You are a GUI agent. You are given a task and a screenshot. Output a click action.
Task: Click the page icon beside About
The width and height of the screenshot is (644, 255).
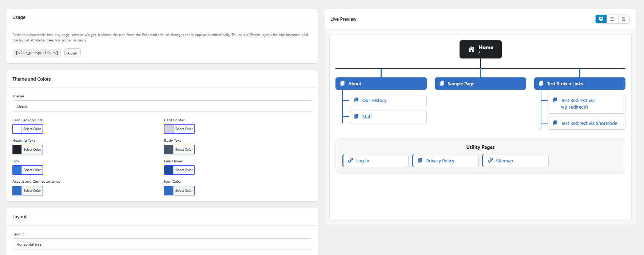(342, 84)
